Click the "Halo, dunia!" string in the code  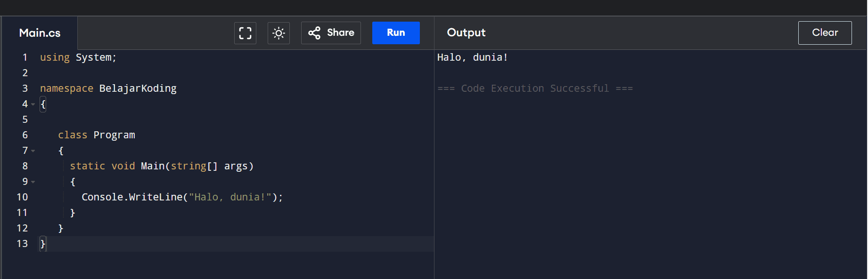[x=230, y=197]
